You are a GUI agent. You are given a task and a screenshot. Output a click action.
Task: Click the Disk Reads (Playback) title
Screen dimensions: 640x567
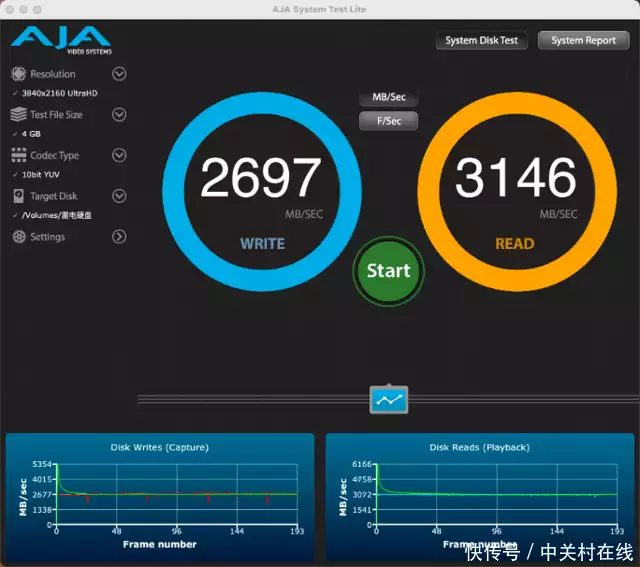480,447
